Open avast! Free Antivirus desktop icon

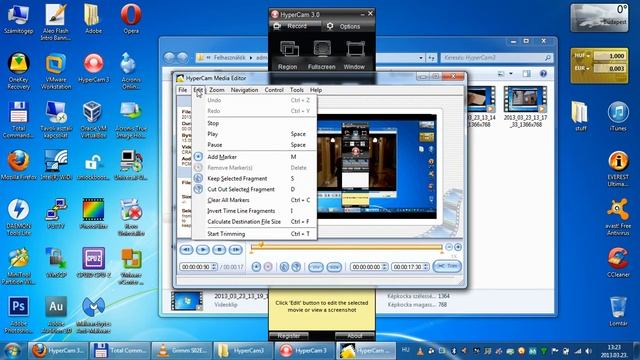[618, 218]
